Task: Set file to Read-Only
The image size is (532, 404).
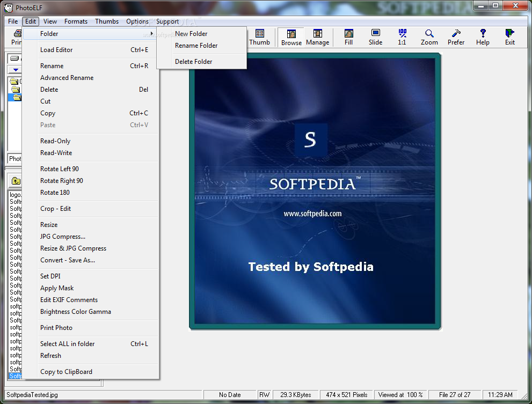Action: [55, 141]
